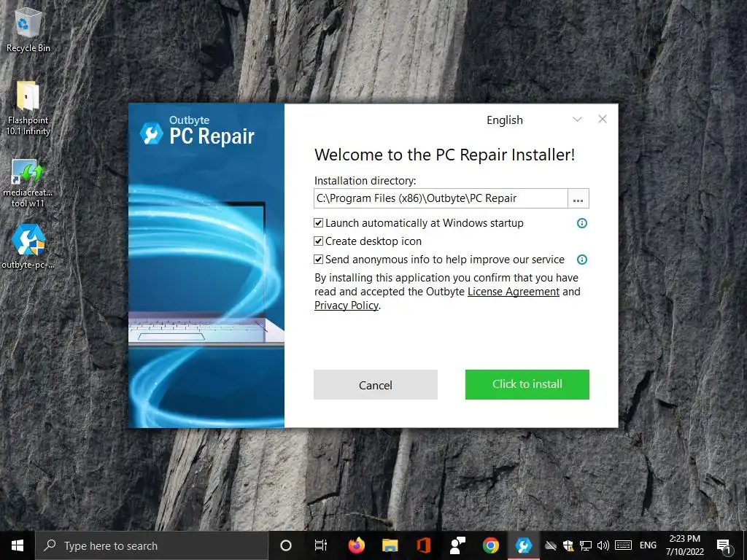The height and width of the screenshot is (560, 747).
Task: Click the green Click to install button
Action: point(527,385)
